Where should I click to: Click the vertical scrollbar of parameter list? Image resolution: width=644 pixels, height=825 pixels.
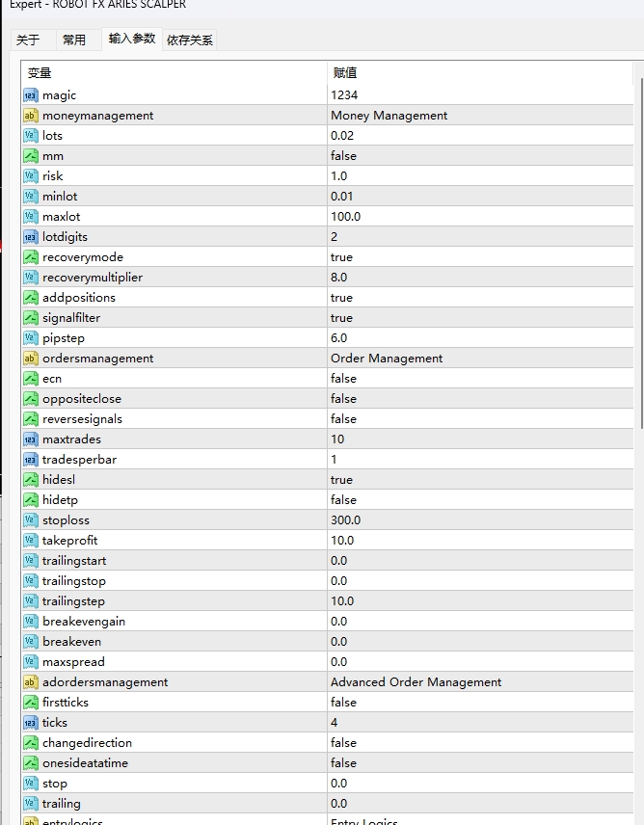638,289
